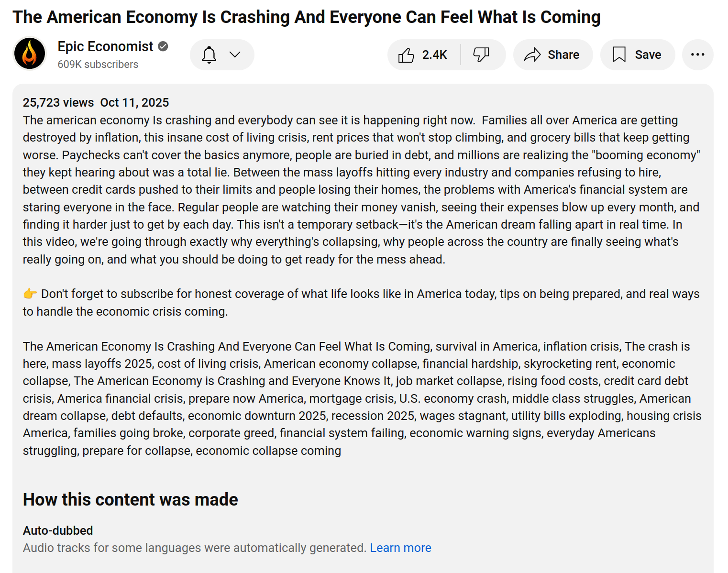Click the Save bookmark icon
The width and height of the screenshot is (728, 573).
coord(619,55)
